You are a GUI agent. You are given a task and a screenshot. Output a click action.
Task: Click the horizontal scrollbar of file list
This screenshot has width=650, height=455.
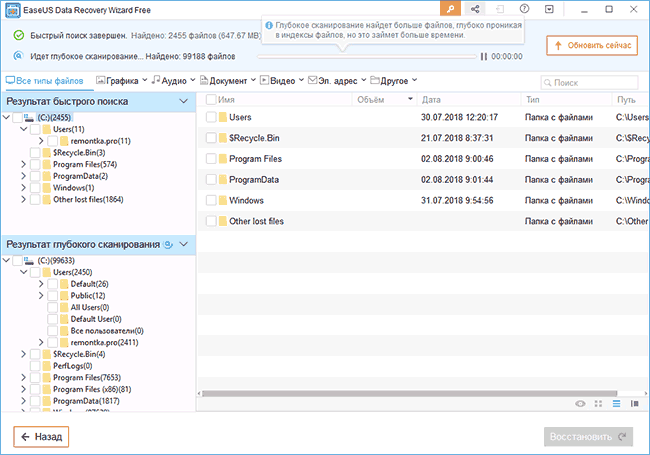click(410, 393)
